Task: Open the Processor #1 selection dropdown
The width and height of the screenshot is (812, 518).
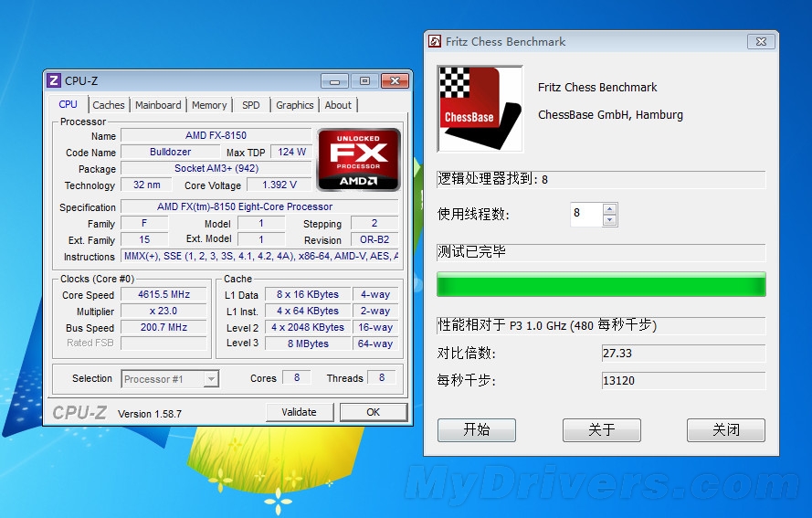Action: point(211,378)
